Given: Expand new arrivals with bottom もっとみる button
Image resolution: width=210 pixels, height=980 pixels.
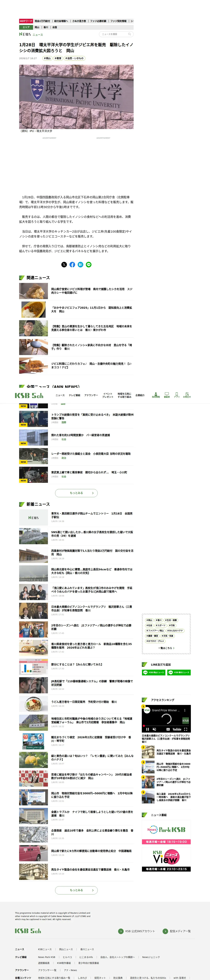Looking at the screenshot, I should click(76, 890).
